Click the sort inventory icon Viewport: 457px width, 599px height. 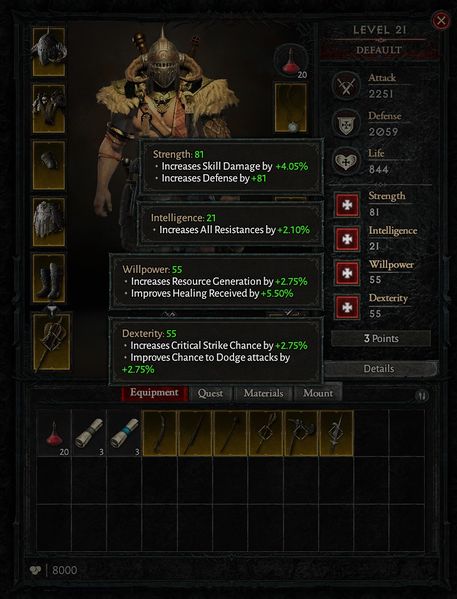point(421,396)
